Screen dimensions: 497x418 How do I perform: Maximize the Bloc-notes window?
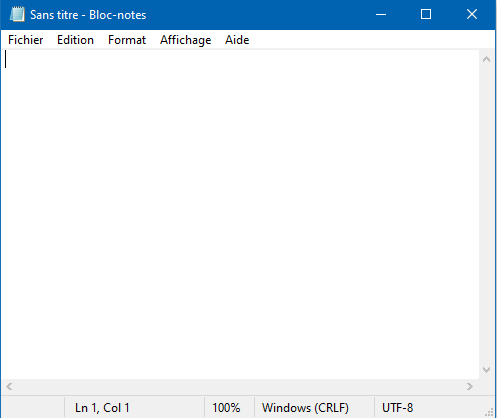[426, 15]
